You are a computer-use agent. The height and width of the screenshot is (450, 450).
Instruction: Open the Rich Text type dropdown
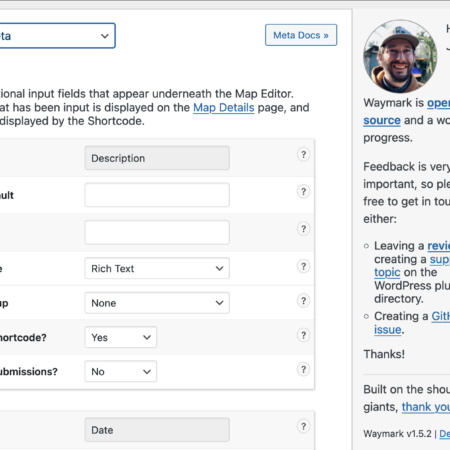click(x=157, y=268)
